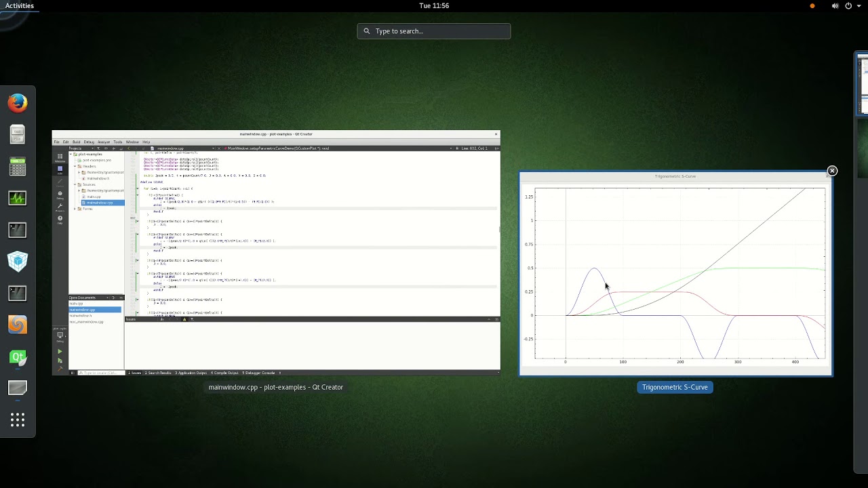The height and width of the screenshot is (488, 868).
Task: Select mainwindow.h under Headers
Action: [x=98, y=178]
